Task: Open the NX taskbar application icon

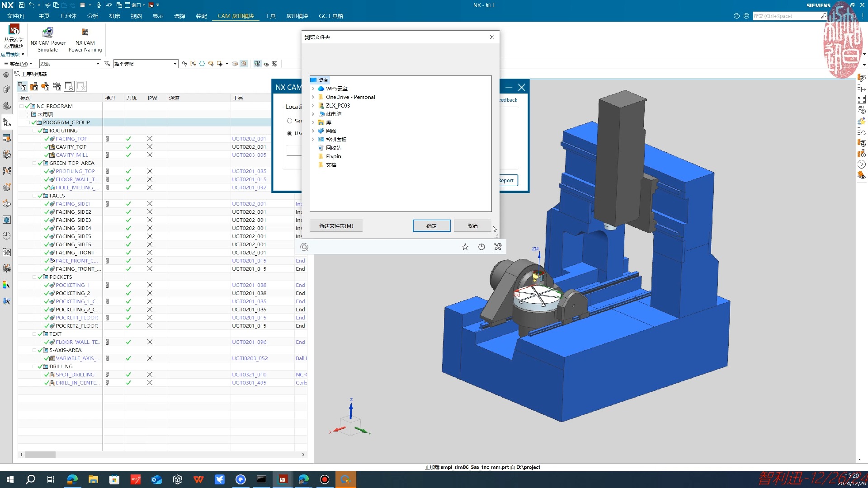Action: [283, 479]
